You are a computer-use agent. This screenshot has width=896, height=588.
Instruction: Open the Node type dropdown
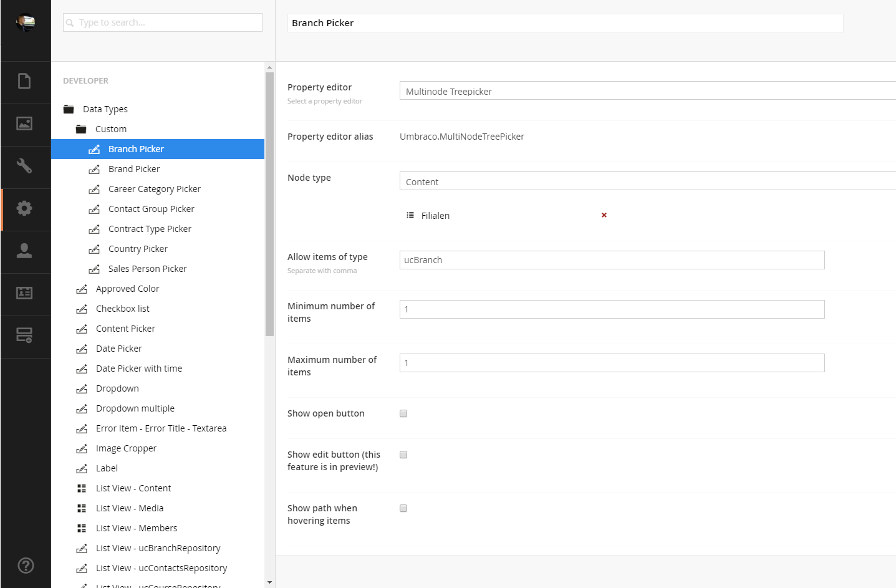tap(647, 181)
